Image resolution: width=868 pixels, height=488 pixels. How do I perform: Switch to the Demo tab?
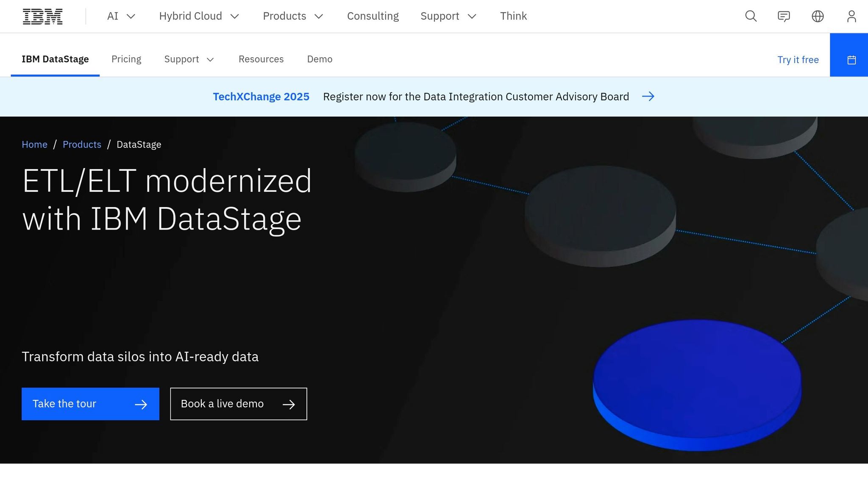[x=320, y=59]
